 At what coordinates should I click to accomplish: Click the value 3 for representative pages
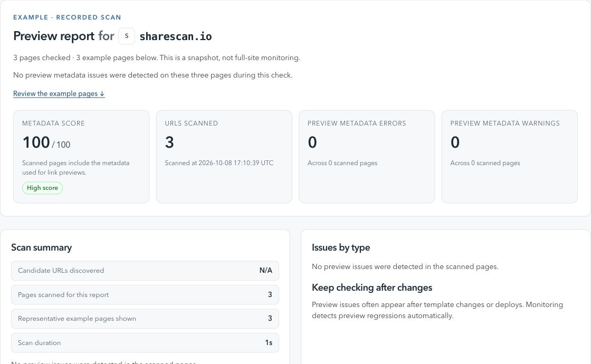[x=270, y=319]
